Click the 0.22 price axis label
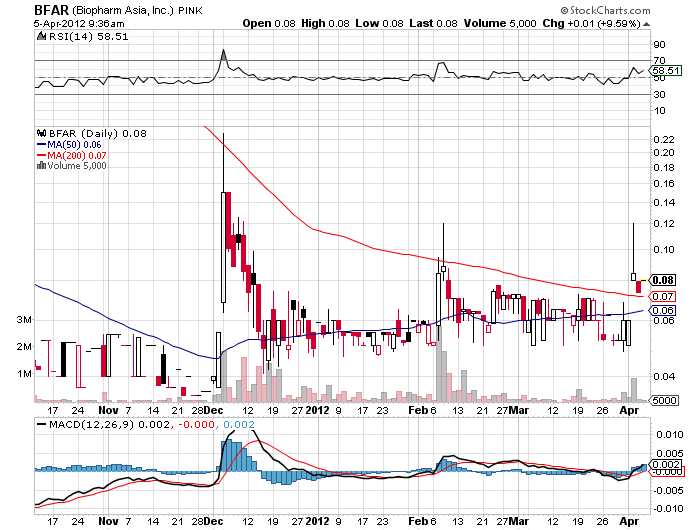This screenshot has width=700, height=530. point(664,140)
